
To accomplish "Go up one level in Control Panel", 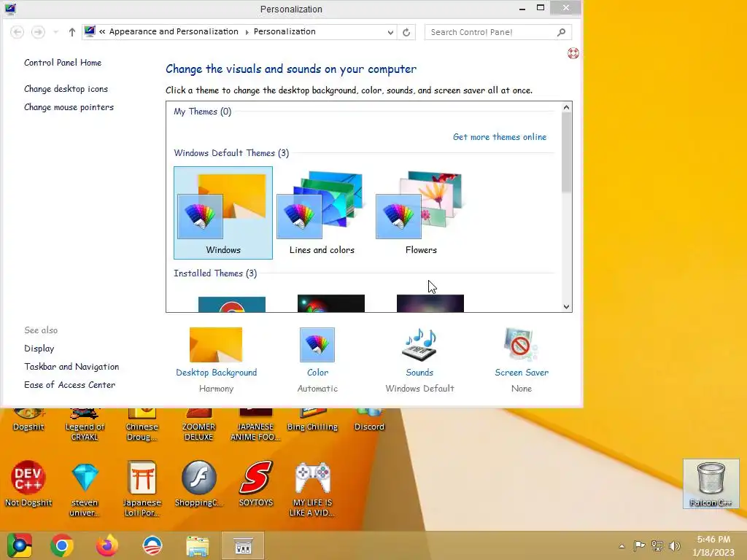I will pyautogui.click(x=72, y=32).
